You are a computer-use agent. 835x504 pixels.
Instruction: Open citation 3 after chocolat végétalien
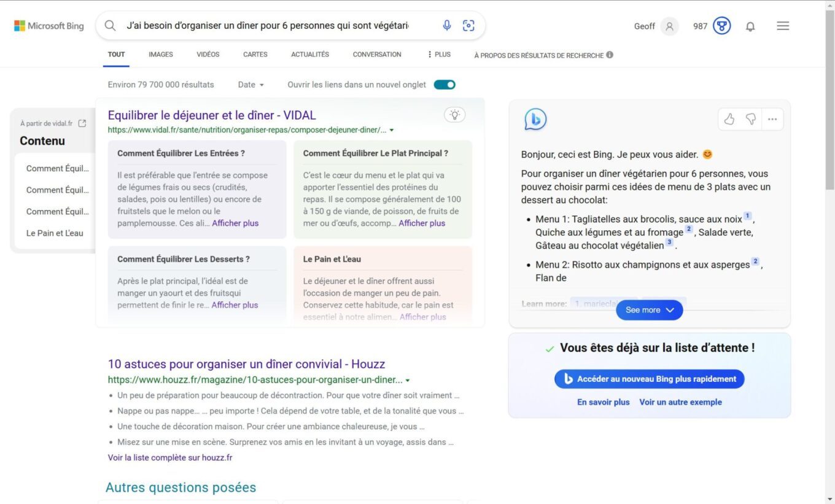coord(669,242)
